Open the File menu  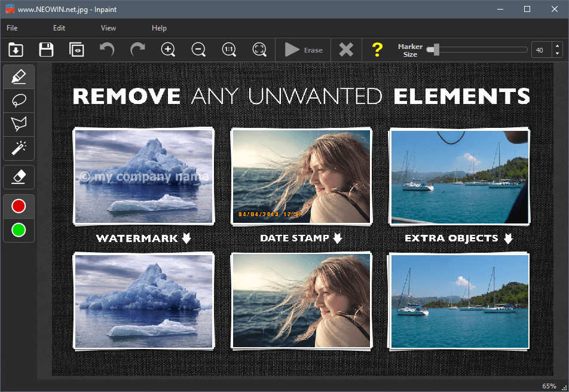coord(12,28)
